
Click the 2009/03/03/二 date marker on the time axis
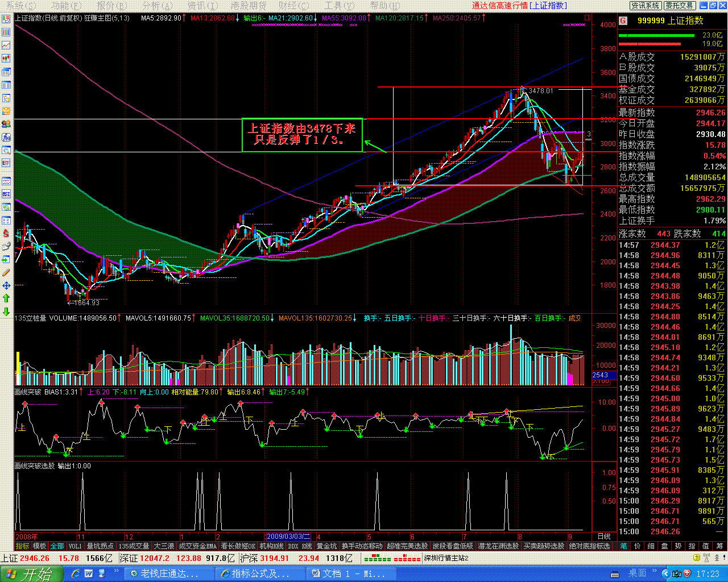288,537
